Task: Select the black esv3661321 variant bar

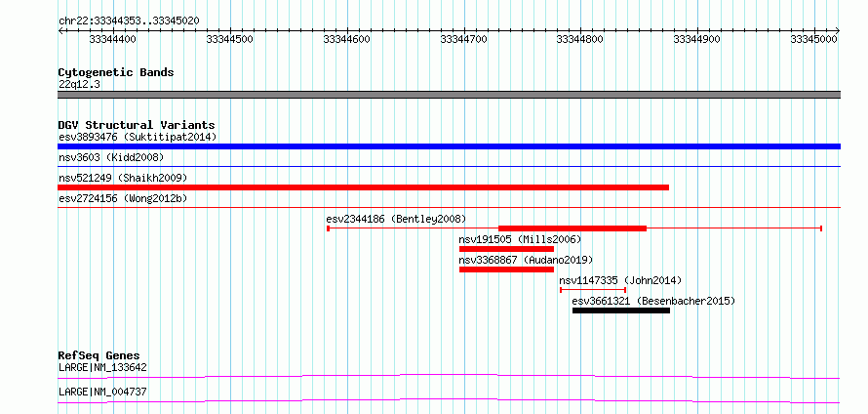Action: tap(621, 310)
